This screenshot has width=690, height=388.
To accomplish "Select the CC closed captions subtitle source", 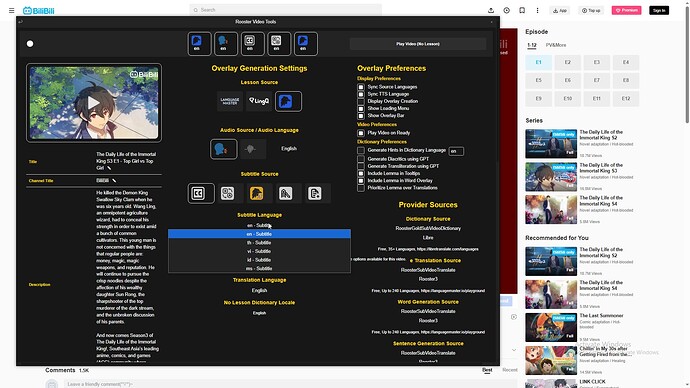I will click(x=198, y=193).
